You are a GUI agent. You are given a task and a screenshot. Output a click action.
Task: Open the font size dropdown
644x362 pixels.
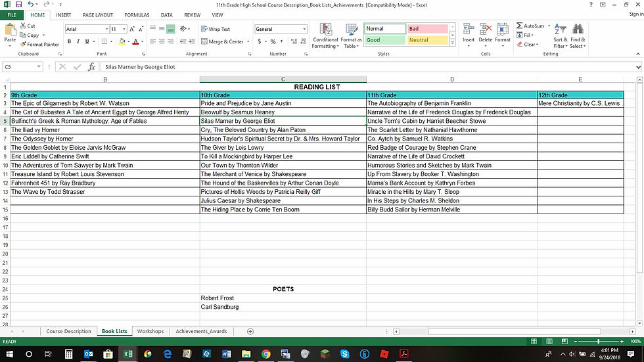point(124,29)
